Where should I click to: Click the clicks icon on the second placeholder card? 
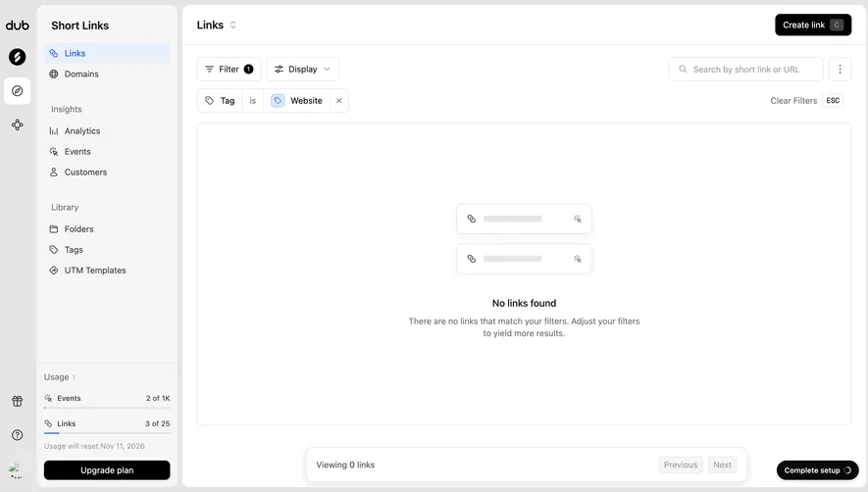(578, 259)
